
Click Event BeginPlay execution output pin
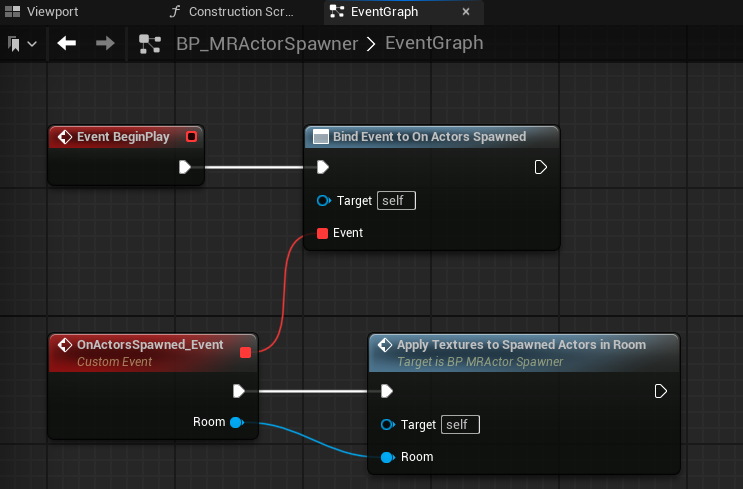(x=185, y=167)
